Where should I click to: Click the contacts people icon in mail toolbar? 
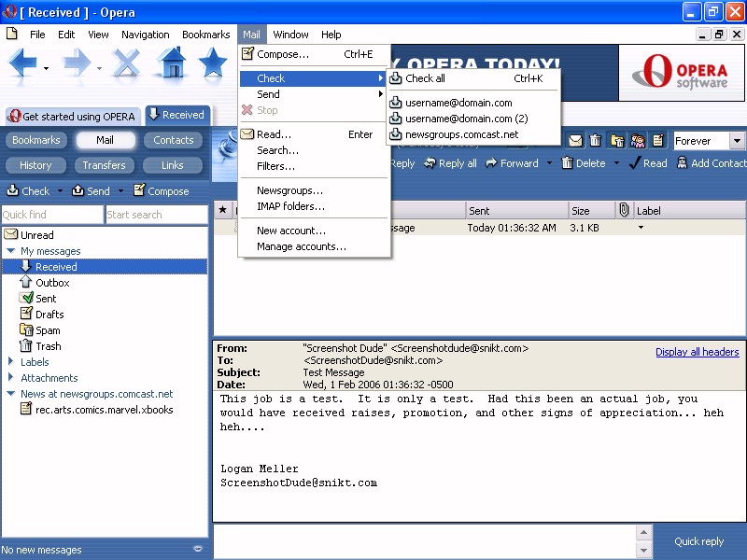(638, 141)
